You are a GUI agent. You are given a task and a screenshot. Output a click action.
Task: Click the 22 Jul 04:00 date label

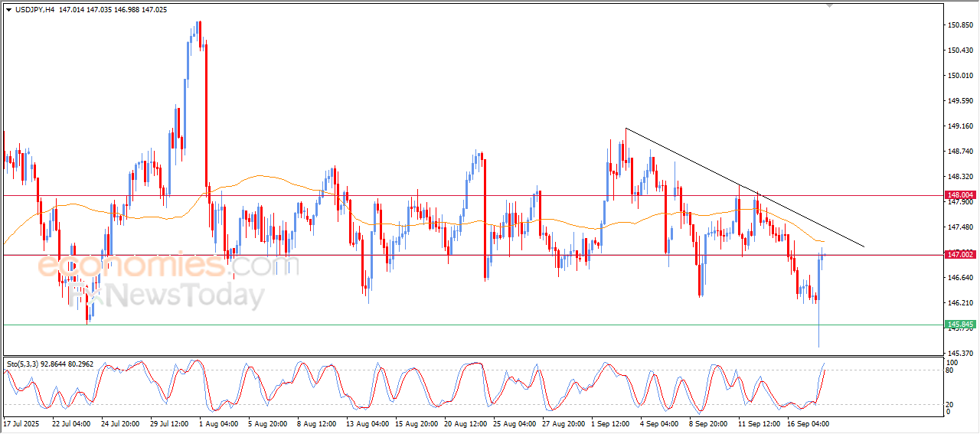pyautogui.click(x=70, y=423)
